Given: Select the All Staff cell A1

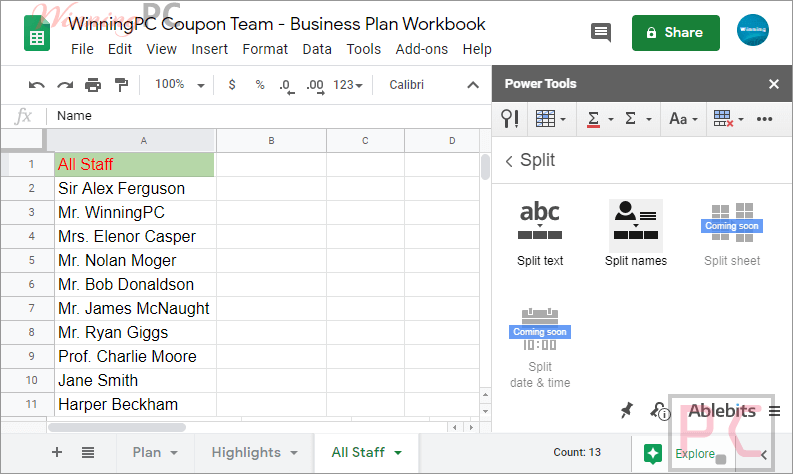Looking at the screenshot, I should pyautogui.click(x=135, y=164).
